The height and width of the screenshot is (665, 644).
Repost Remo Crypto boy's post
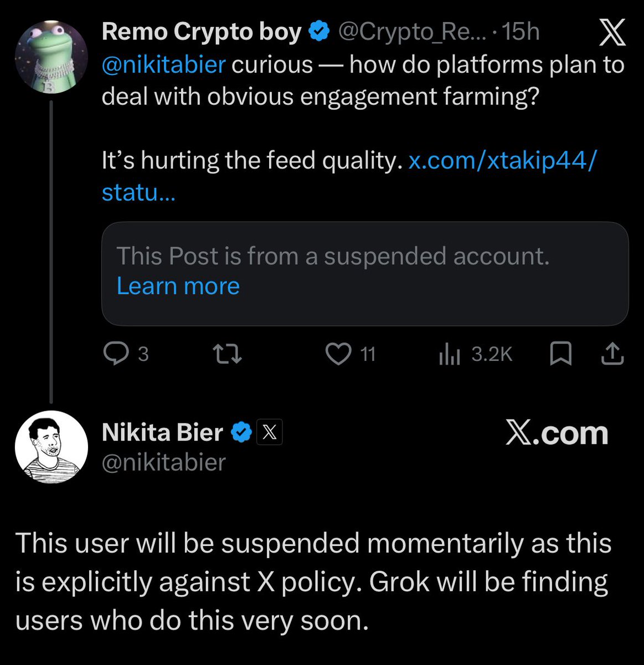pos(228,354)
